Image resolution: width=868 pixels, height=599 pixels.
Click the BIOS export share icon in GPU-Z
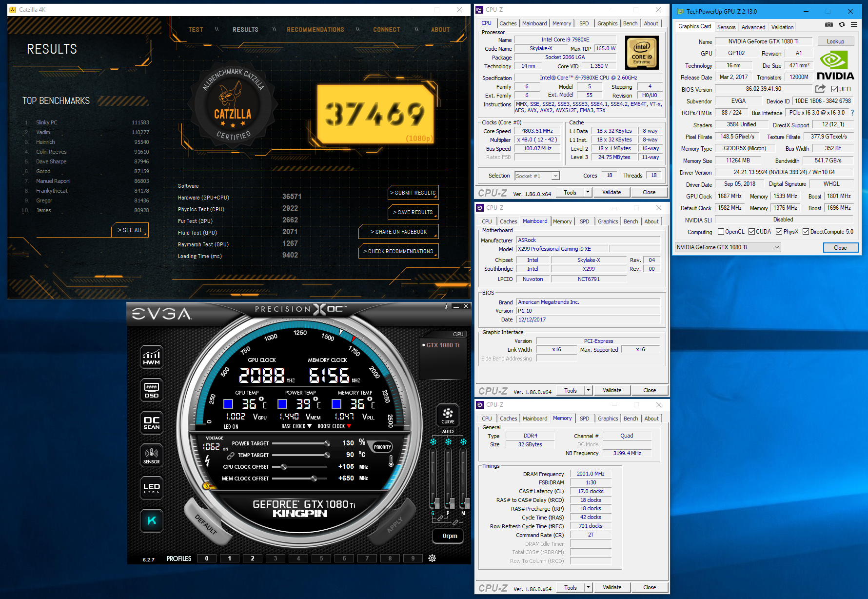point(820,89)
